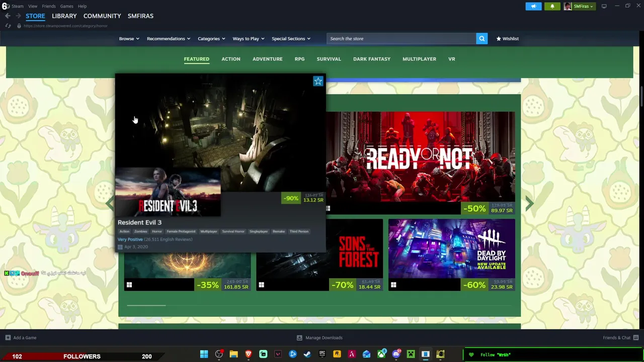
Task: Click the lock icon beside the URL
Action: pyautogui.click(x=19, y=26)
